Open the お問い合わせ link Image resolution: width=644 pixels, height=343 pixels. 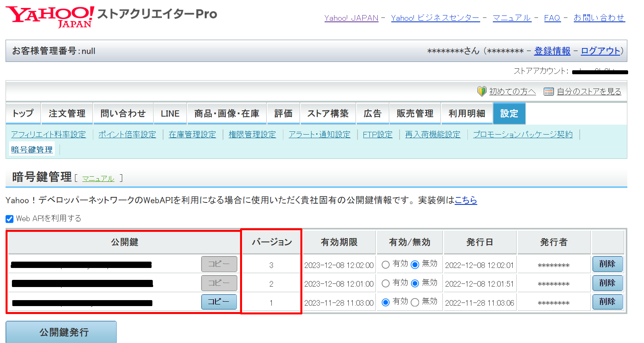[x=599, y=18]
